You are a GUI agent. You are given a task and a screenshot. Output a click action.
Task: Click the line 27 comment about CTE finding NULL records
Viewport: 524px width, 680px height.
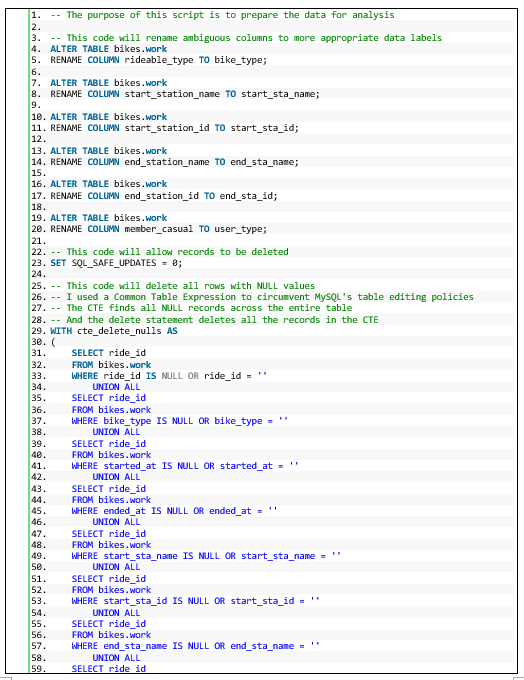click(x=201, y=308)
